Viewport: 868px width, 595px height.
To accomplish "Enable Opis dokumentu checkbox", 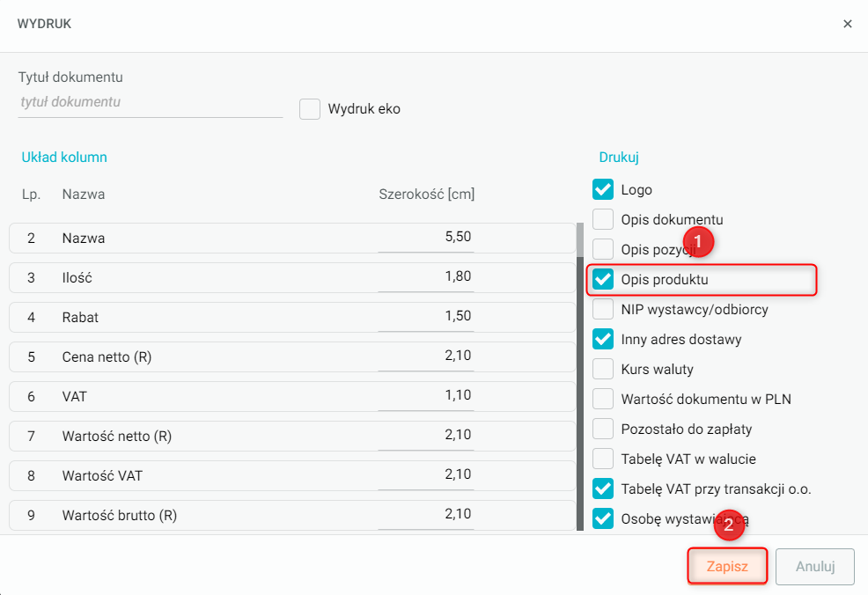I will (603, 219).
